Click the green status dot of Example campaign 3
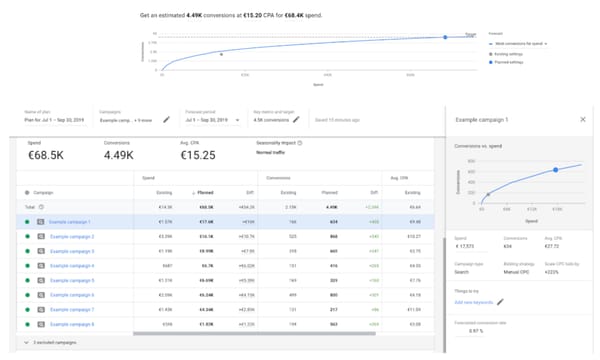 click(x=27, y=251)
